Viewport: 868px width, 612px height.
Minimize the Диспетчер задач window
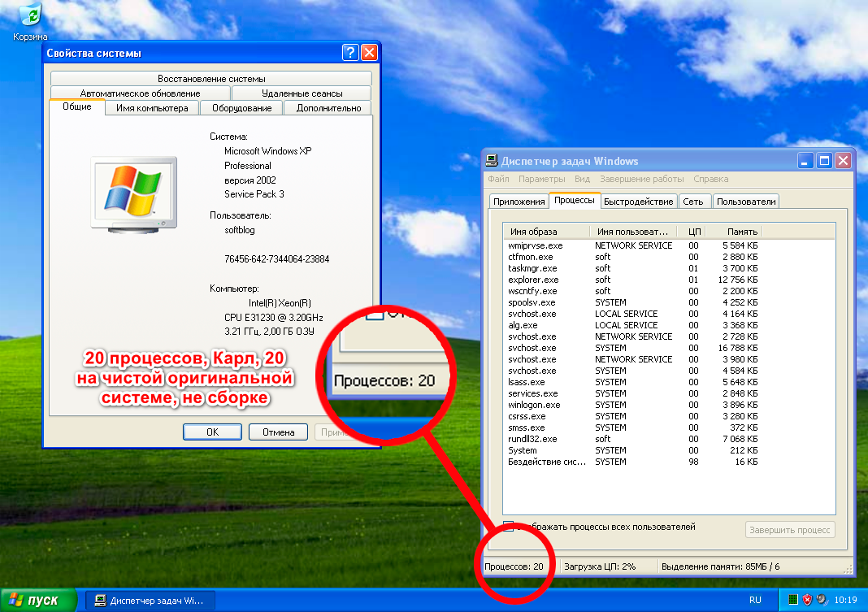coord(805,161)
